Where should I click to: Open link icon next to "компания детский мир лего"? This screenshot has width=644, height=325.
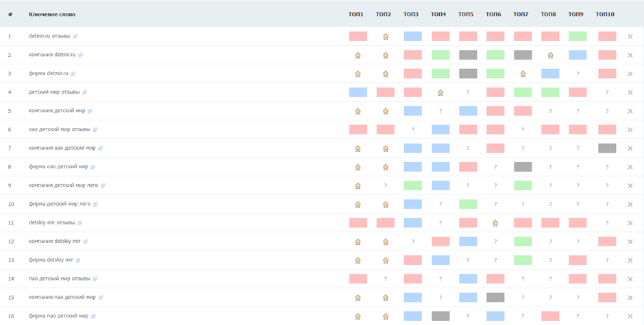pyautogui.click(x=103, y=185)
